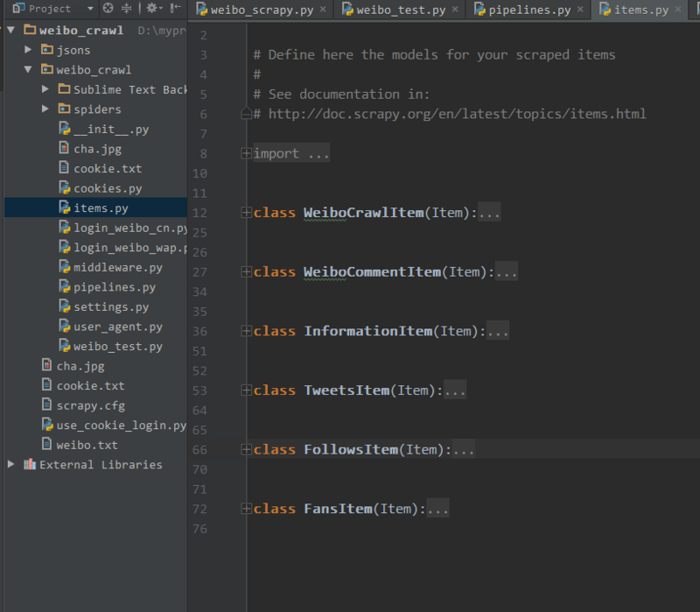Close the items.py tab
Viewport: 700px width, 612px height.
click(678, 9)
